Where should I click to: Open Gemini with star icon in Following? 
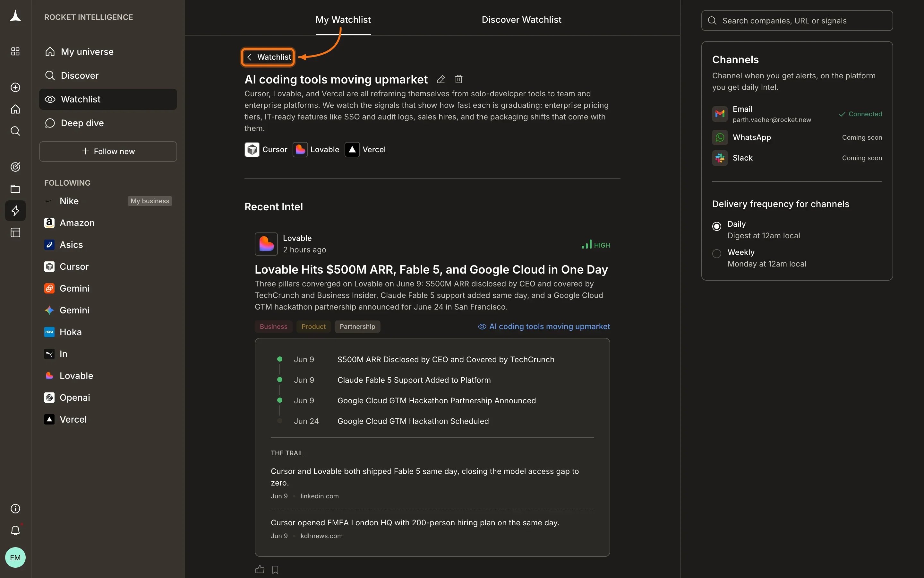point(108,310)
